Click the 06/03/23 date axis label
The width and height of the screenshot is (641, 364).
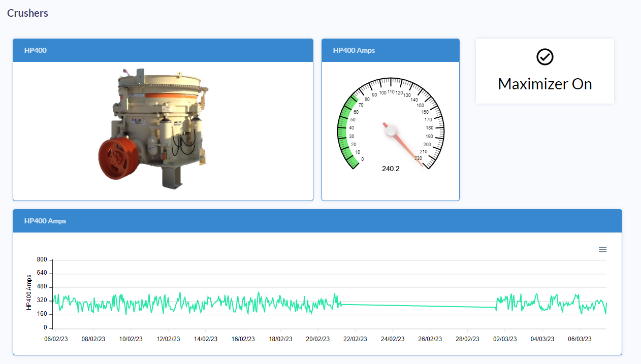point(580,339)
